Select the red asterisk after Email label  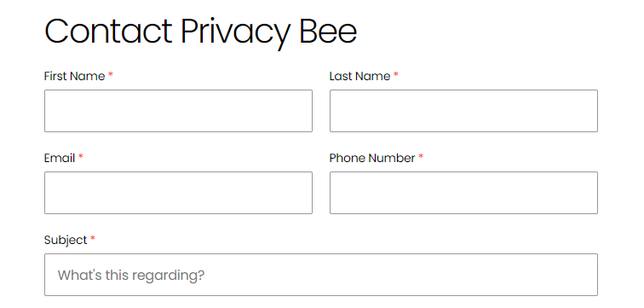tap(81, 157)
